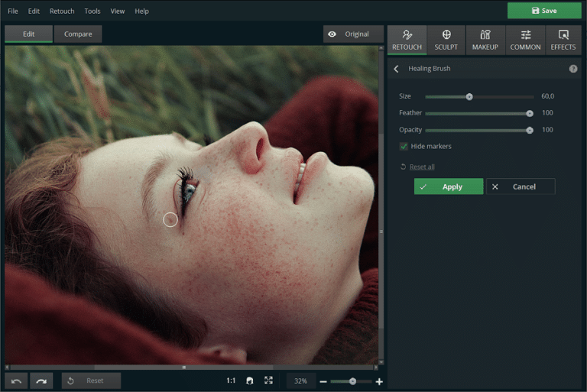The height and width of the screenshot is (392, 587).
Task: Toggle the Hide markers checkbox
Action: [x=404, y=146]
